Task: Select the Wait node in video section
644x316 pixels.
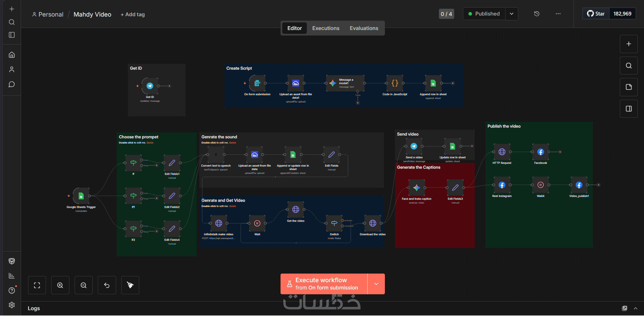Action: [257, 223]
